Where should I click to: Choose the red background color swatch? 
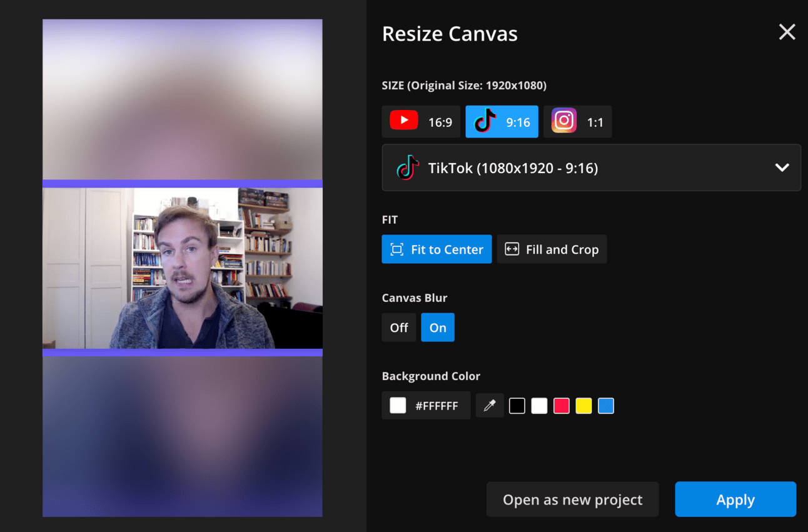point(562,406)
